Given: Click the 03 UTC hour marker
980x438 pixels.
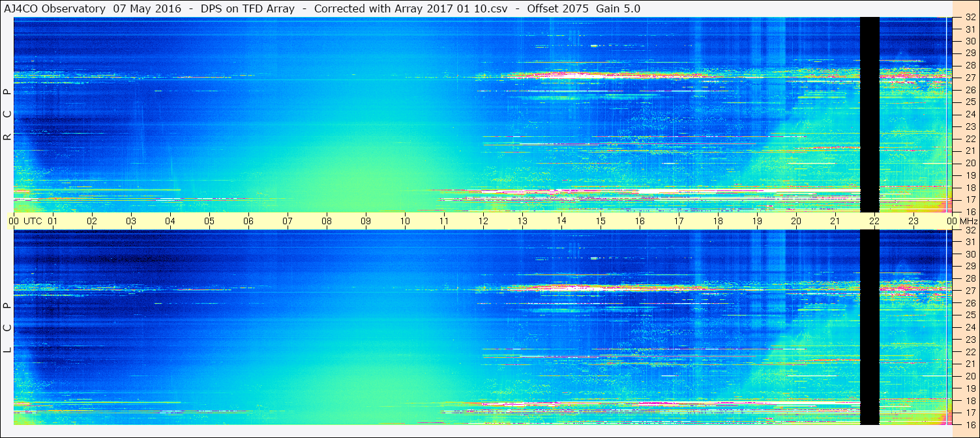Looking at the screenshot, I should pos(131,221).
